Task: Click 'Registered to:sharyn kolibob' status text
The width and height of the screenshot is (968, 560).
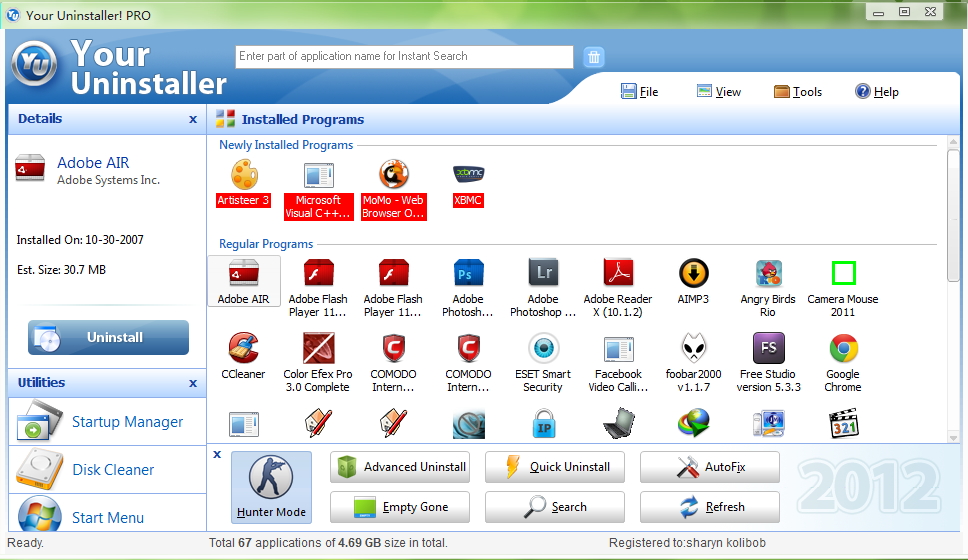Action: coord(687,543)
